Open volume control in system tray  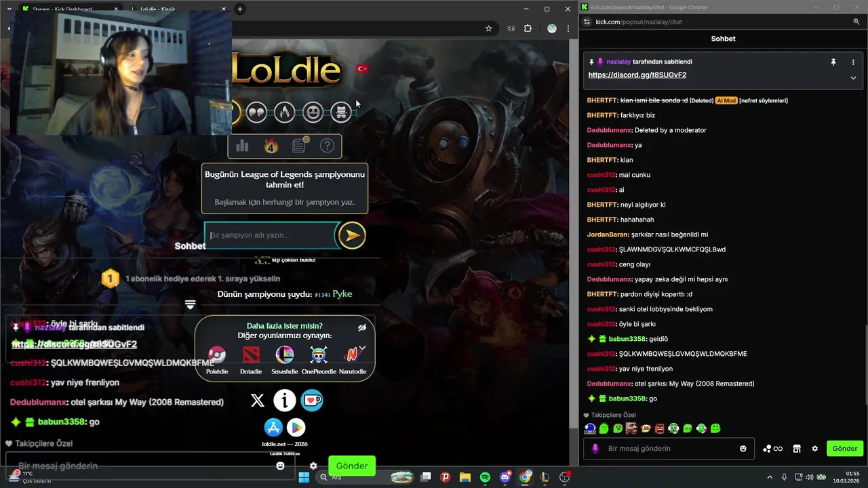810,477
